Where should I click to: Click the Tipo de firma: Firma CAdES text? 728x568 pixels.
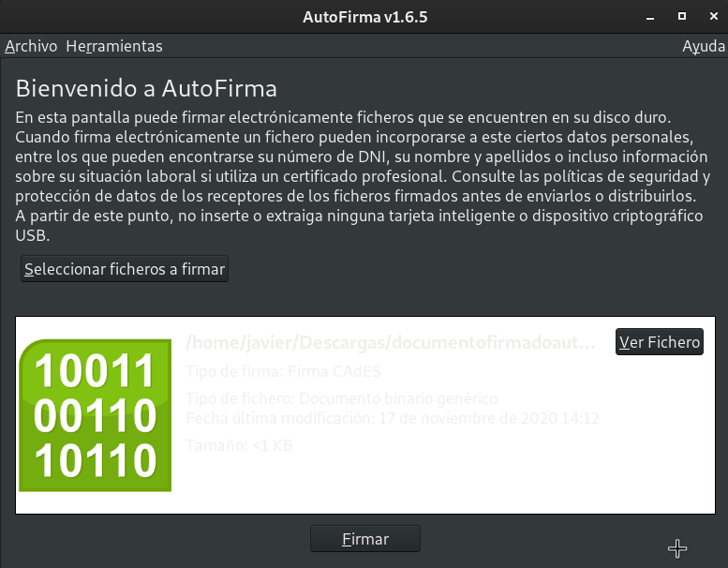tap(283, 371)
